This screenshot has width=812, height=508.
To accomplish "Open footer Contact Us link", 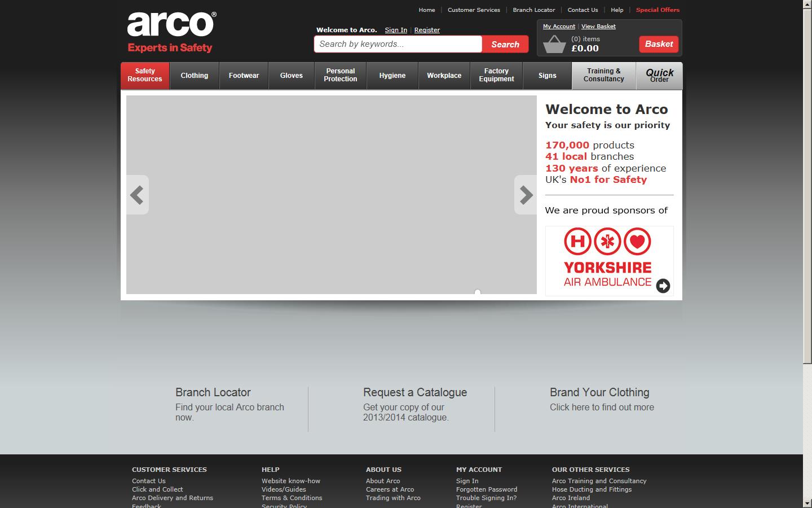I will 149,481.
